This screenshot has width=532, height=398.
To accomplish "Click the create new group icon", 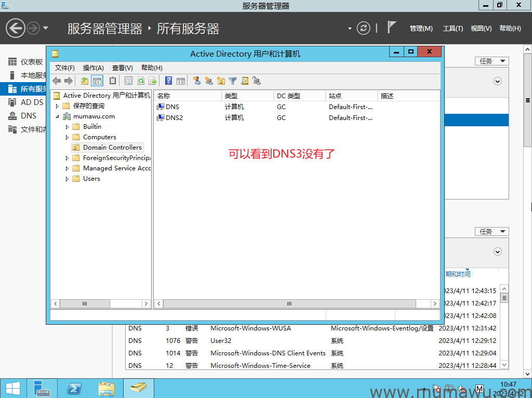I will 208,81.
